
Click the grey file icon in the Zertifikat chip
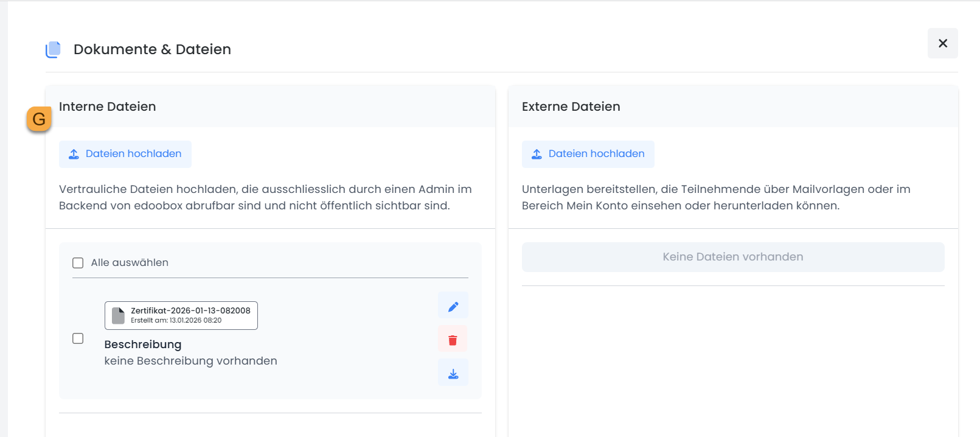click(x=118, y=315)
